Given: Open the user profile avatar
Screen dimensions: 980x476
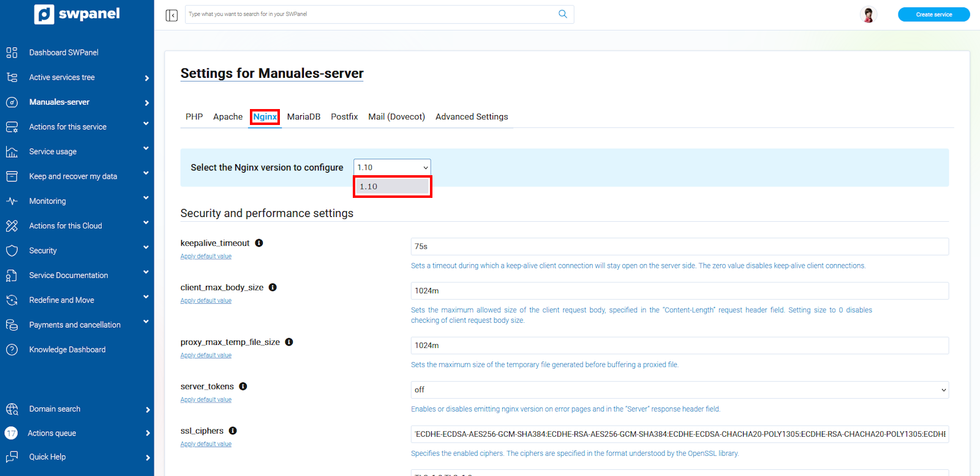Looking at the screenshot, I should tap(868, 15).
